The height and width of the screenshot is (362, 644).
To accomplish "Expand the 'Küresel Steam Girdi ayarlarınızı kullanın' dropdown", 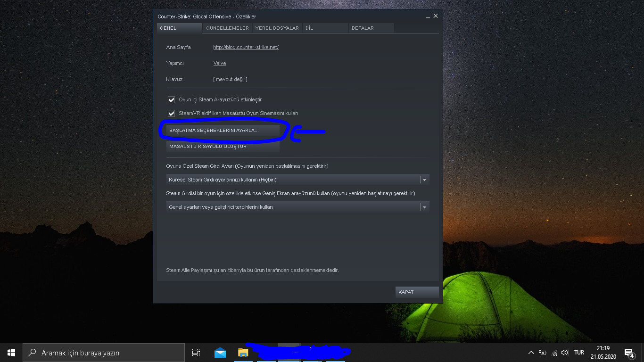I will point(298,180).
